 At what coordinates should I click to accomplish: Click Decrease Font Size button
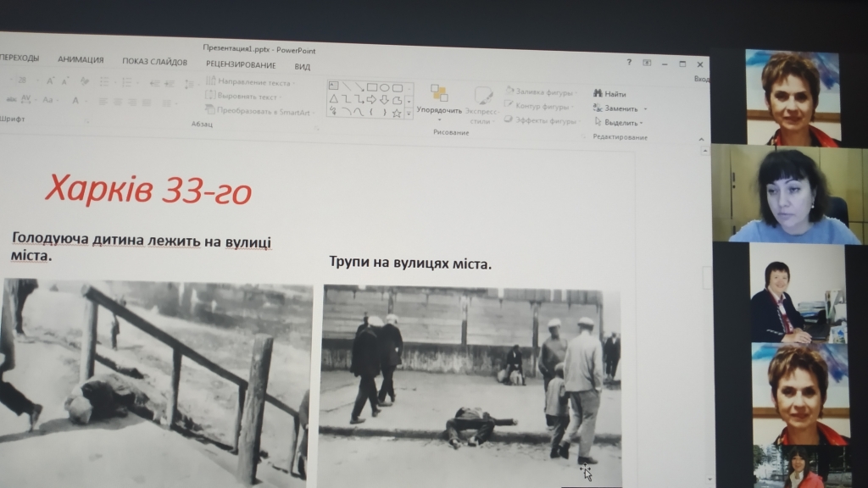64,81
